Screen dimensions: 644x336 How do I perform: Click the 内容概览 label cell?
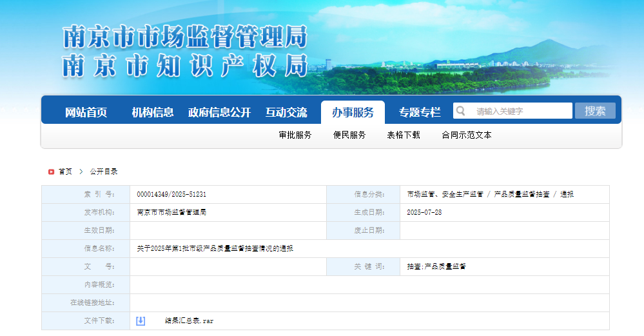[86, 284]
